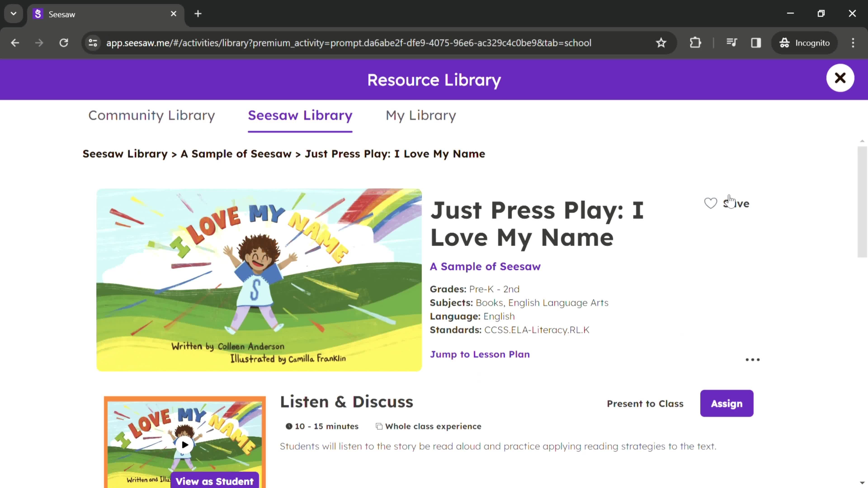Click the Seesaw favicon in the browser tab

38,14
